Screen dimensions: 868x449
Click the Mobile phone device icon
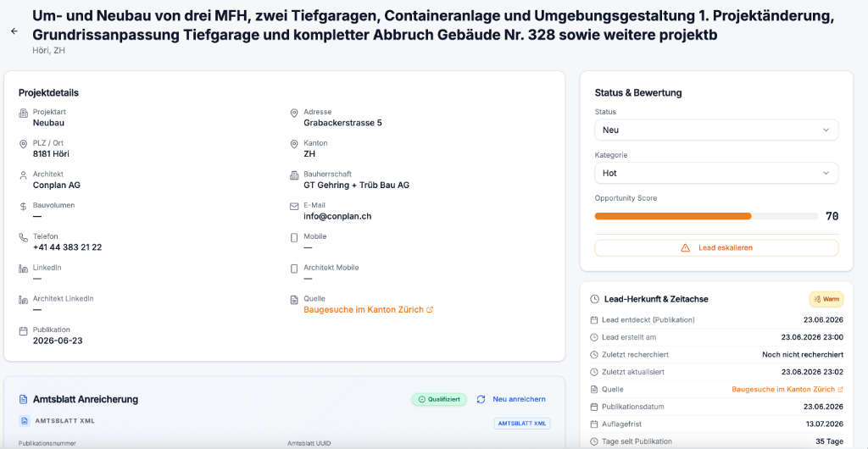click(294, 238)
